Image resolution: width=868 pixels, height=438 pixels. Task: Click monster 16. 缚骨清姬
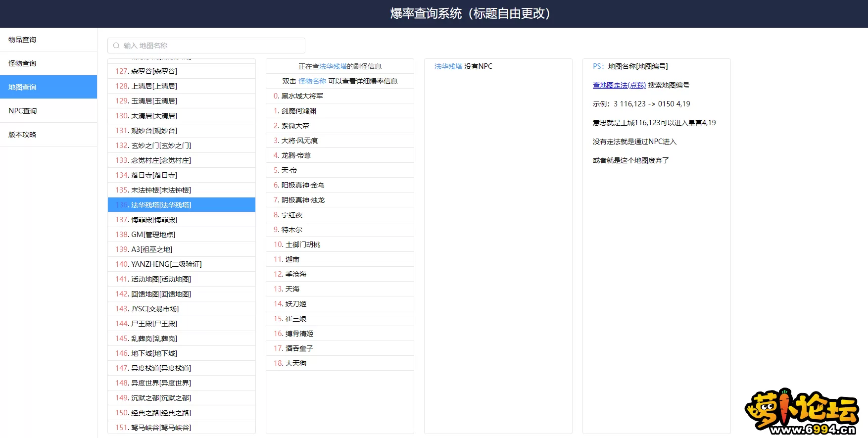point(340,334)
